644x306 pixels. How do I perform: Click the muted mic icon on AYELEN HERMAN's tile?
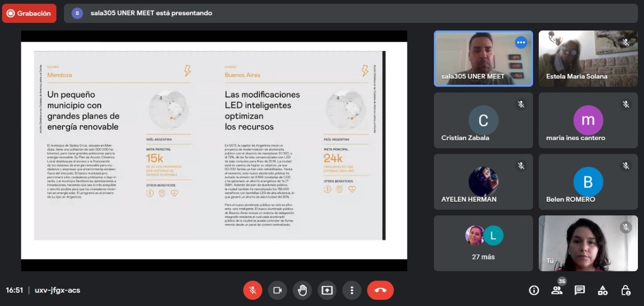pos(521,165)
